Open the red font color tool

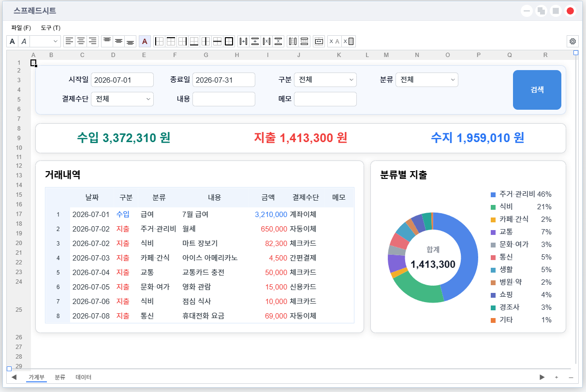(x=145, y=41)
